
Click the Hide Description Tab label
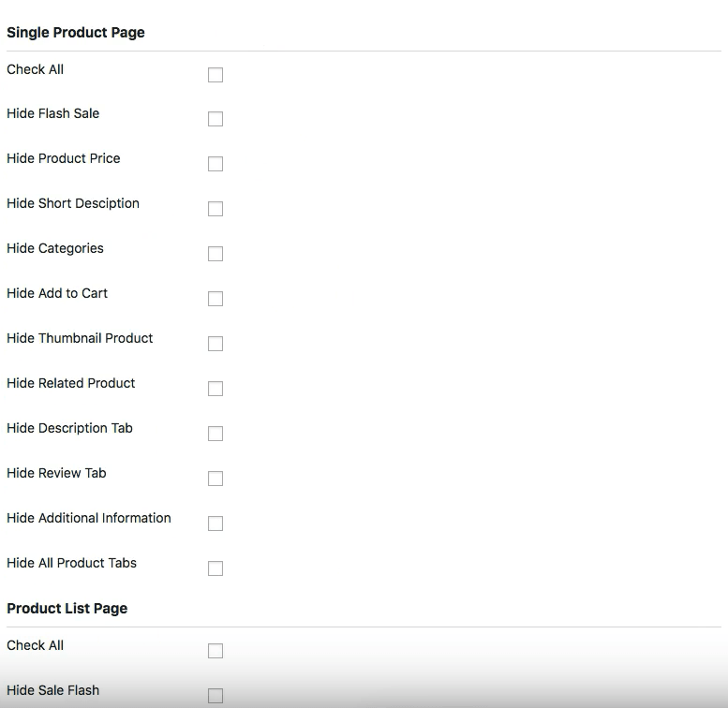click(x=69, y=428)
